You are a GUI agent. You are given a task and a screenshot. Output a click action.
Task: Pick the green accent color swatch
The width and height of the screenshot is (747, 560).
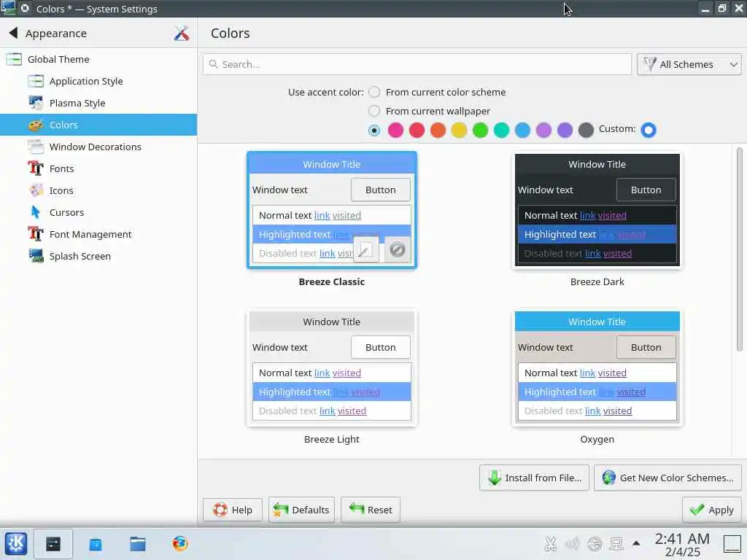[x=480, y=130]
